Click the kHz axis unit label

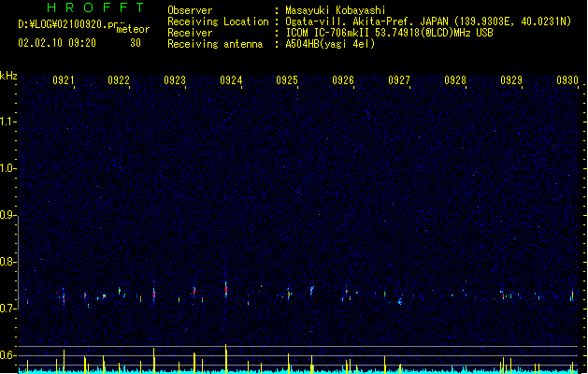pyautogui.click(x=8, y=76)
